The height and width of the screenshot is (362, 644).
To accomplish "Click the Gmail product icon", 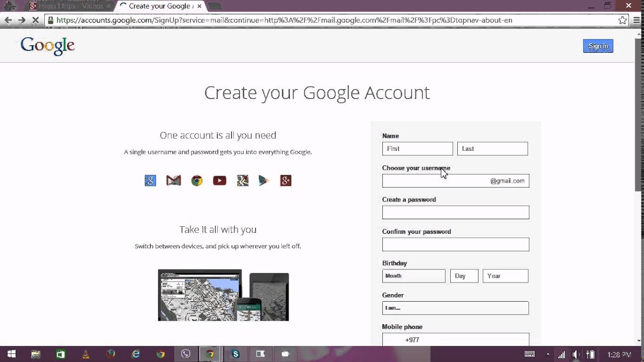I will coord(174,180).
